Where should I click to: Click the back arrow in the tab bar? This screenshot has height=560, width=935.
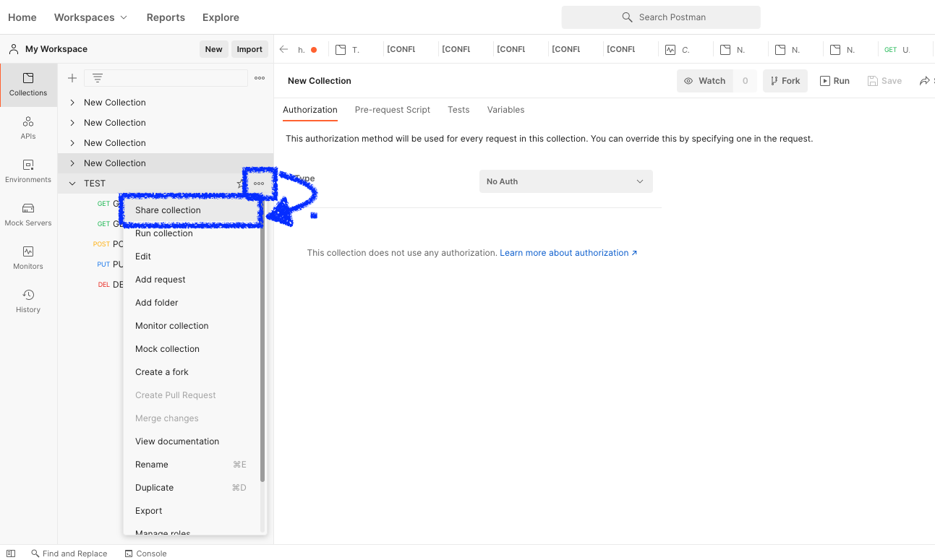(x=284, y=49)
